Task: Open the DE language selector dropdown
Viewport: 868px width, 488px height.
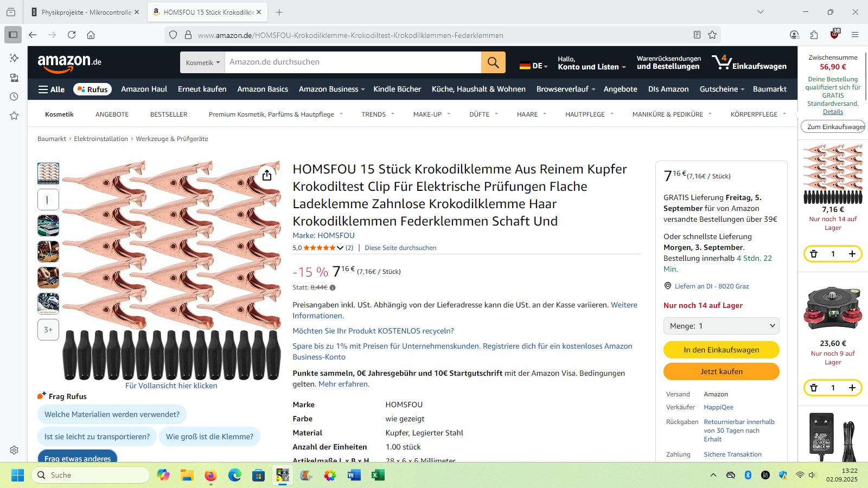Action: 534,66
